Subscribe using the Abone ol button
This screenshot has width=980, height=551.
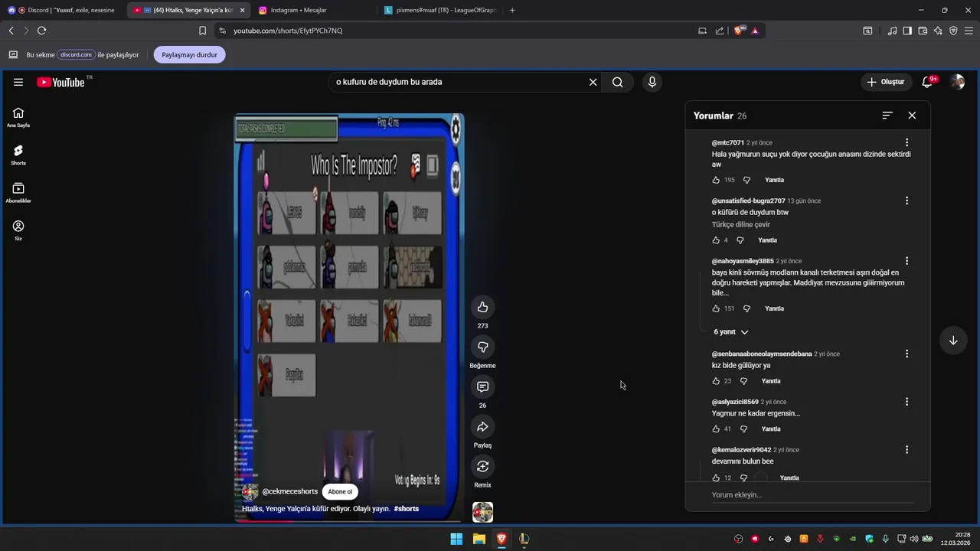point(340,492)
